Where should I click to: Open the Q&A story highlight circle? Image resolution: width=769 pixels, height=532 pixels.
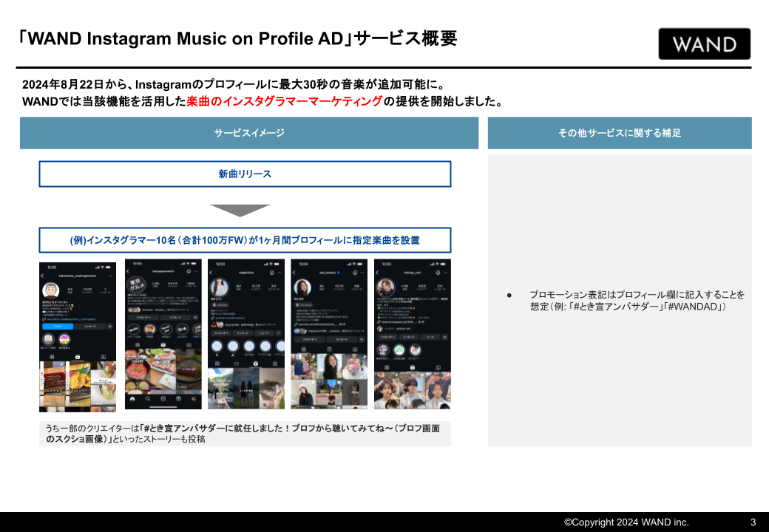[x=182, y=330]
